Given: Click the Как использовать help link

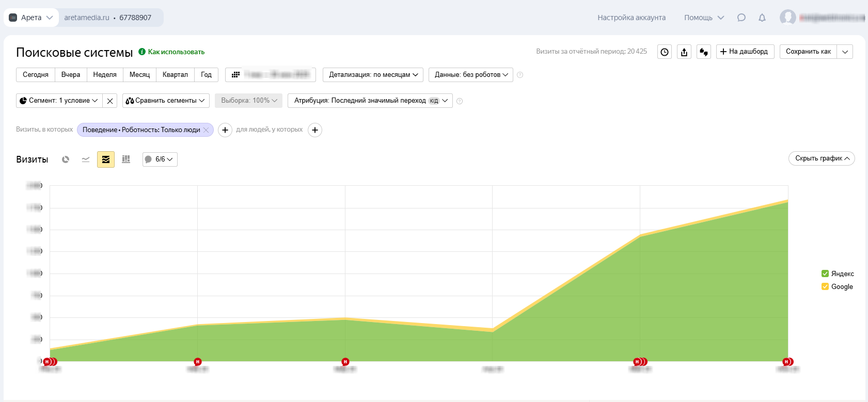Looking at the screenshot, I should coord(176,52).
